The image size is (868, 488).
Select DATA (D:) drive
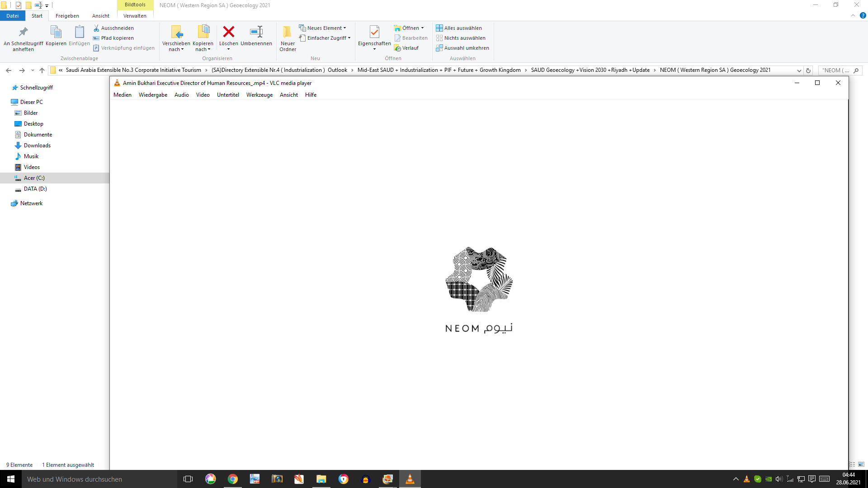(x=35, y=189)
